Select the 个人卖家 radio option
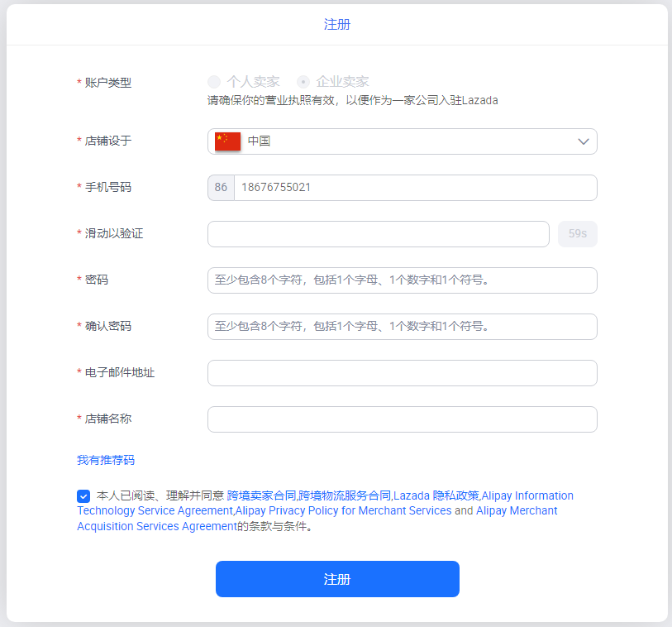 pos(213,82)
